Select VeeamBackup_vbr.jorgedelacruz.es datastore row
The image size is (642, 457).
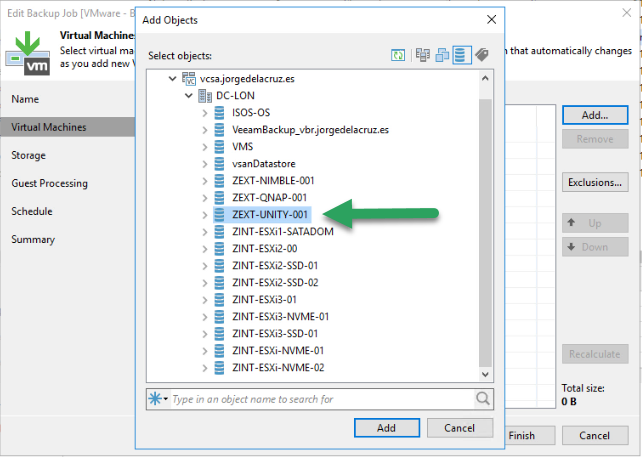pos(310,130)
